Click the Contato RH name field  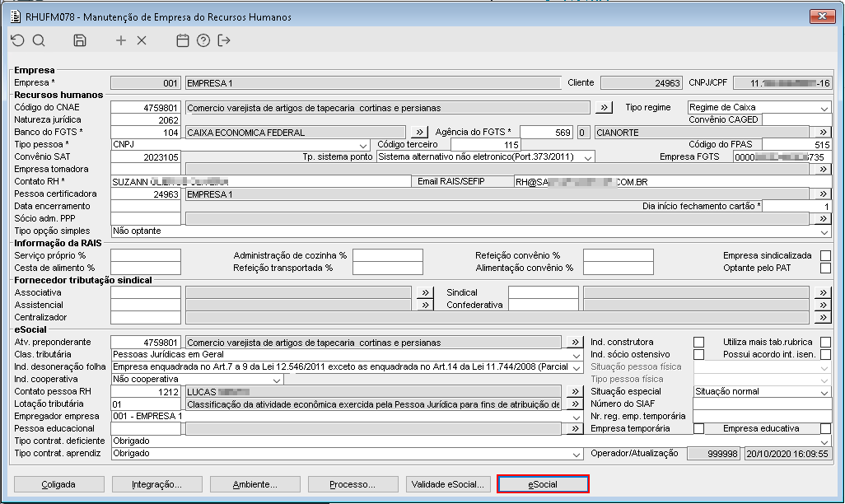pyautogui.click(x=261, y=182)
